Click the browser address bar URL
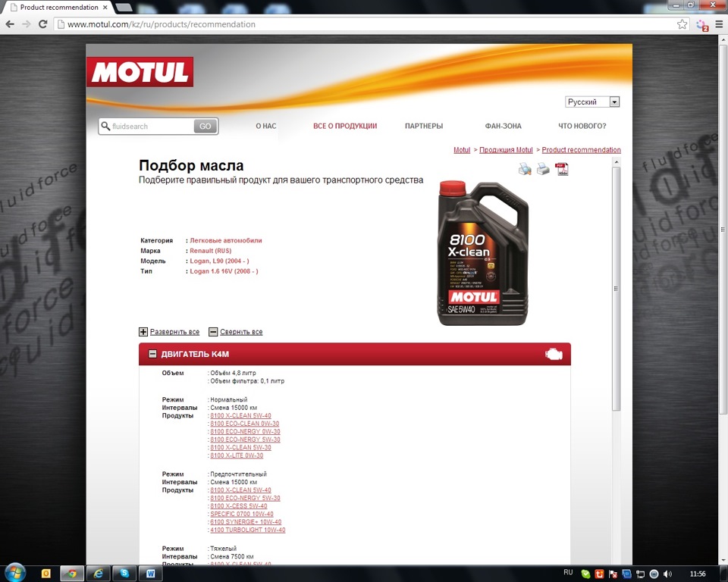 pos(162,24)
